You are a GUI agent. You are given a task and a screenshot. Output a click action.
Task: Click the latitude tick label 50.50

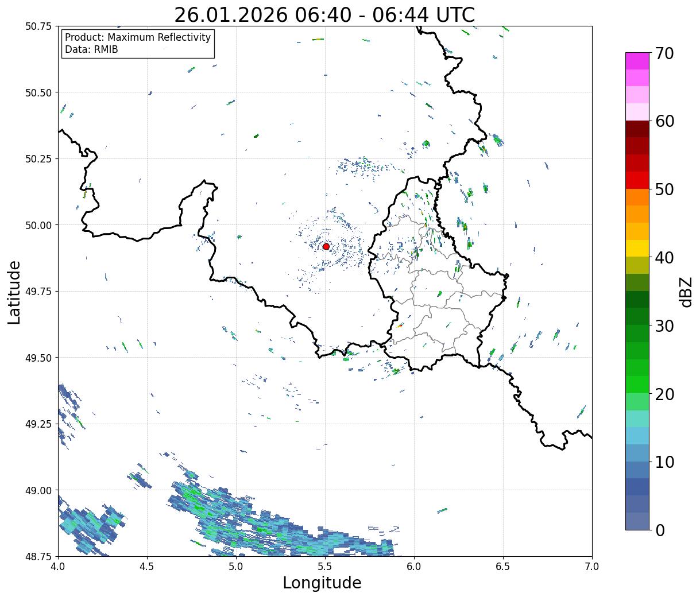pos(38,92)
